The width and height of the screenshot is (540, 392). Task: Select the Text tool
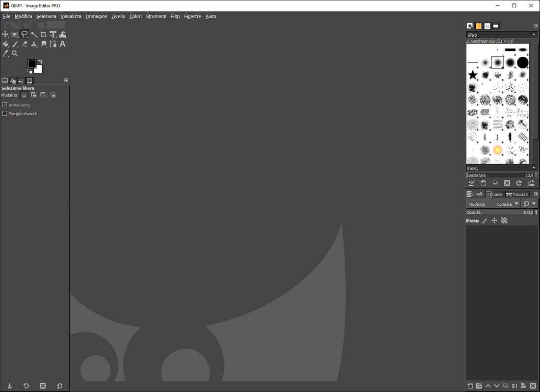62,44
